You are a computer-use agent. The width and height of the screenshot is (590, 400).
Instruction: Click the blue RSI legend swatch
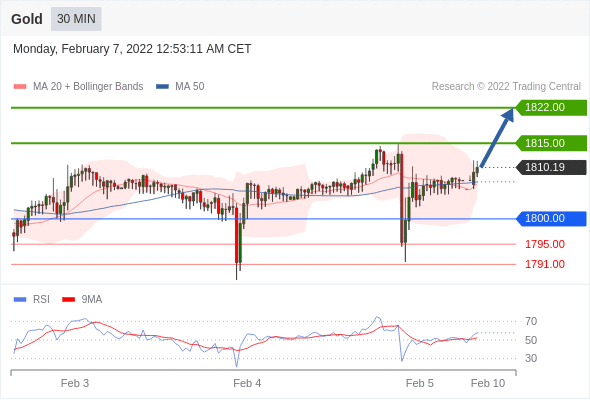(20, 300)
